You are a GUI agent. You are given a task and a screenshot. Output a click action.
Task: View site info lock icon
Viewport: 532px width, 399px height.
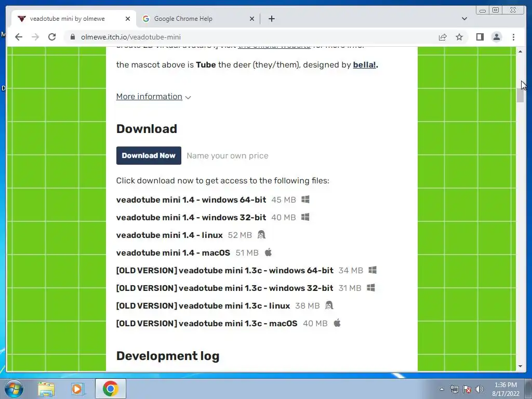(x=73, y=37)
